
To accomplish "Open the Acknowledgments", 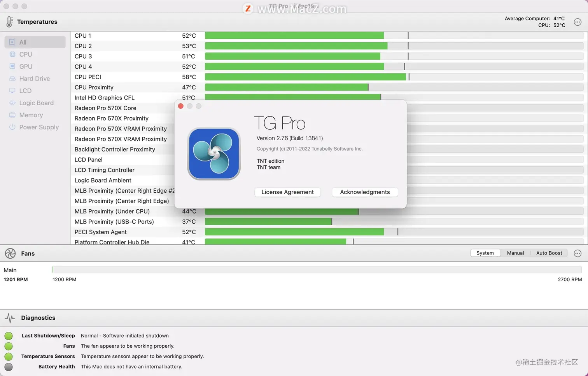I will tap(365, 192).
